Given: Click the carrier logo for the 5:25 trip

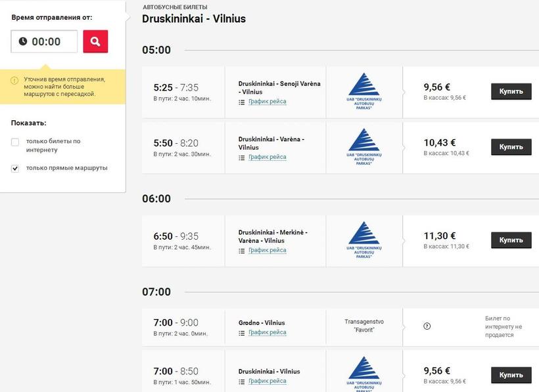Looking at the screenshot, I should pos(363,92).
